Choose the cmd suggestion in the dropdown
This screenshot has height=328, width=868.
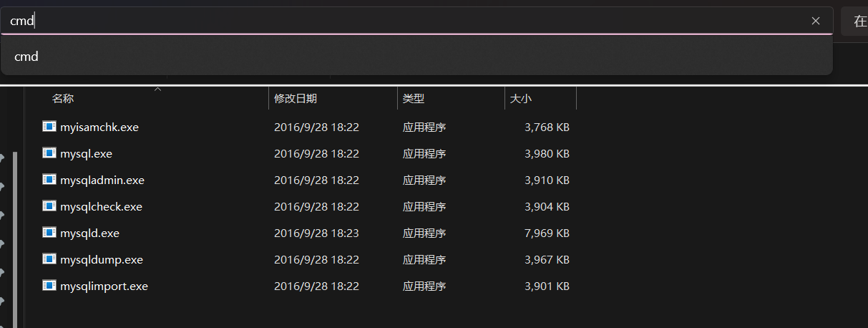click(416, 56)
